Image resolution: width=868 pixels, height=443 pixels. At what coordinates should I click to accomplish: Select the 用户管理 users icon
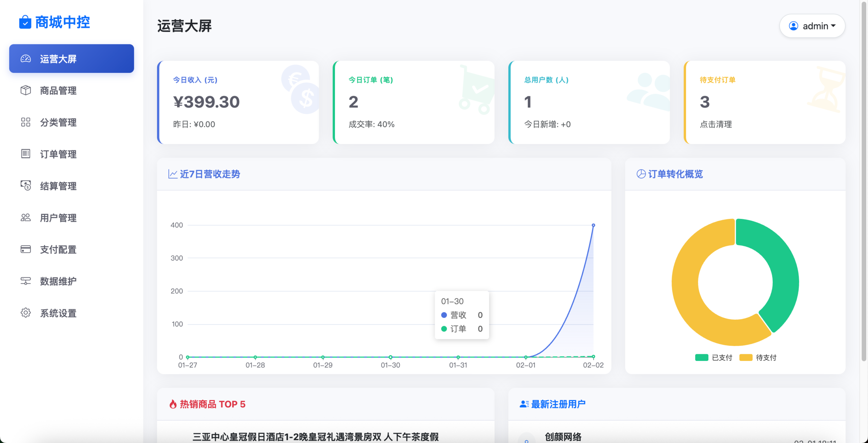[25, 218]
